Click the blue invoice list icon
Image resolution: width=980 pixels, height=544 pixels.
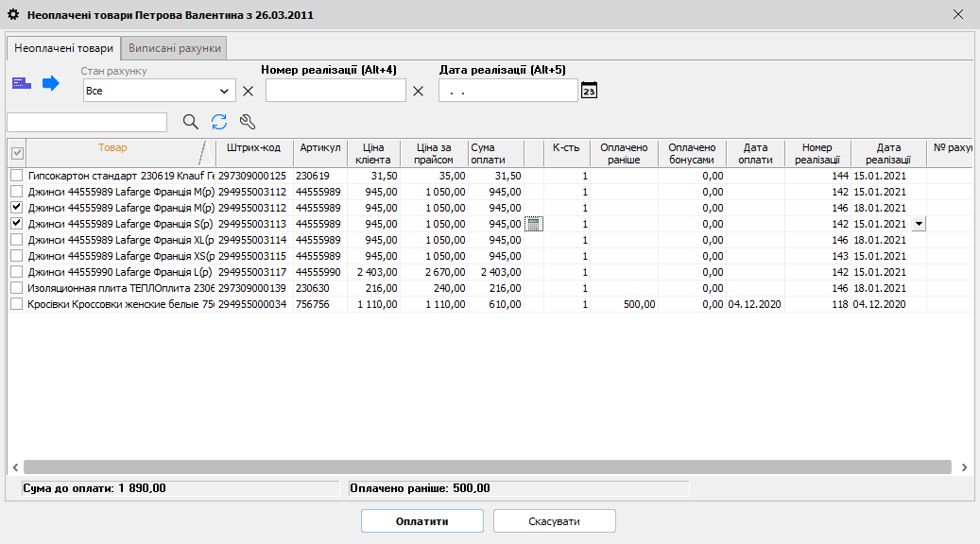(x=21, y=84)
